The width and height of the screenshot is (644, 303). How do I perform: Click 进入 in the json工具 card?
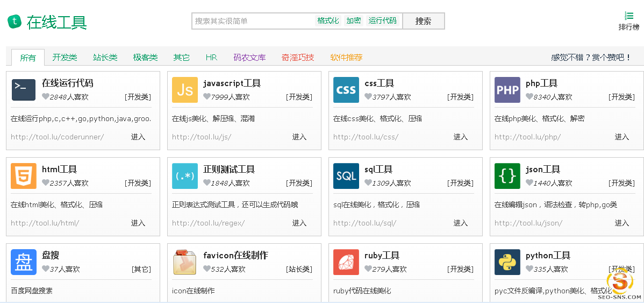click(x=622, y=223)
